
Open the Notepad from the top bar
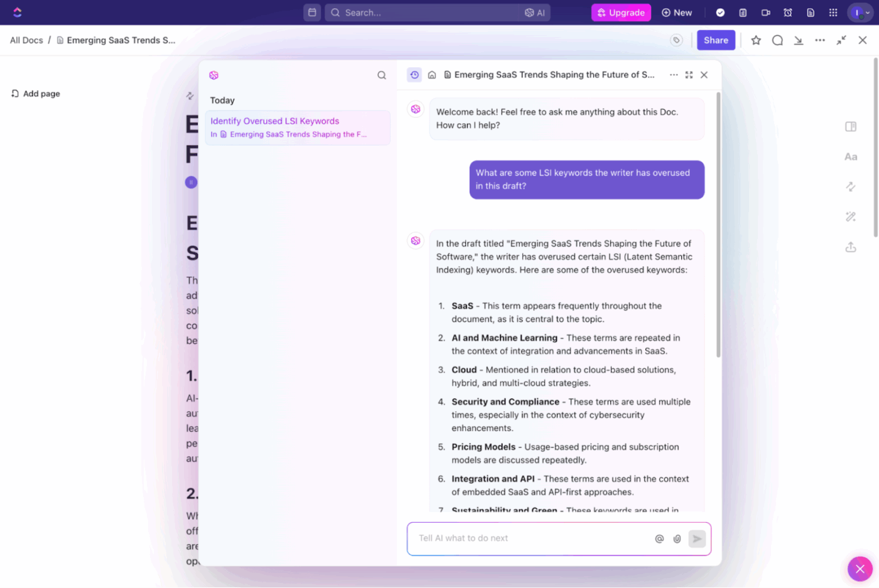point(743,13)
